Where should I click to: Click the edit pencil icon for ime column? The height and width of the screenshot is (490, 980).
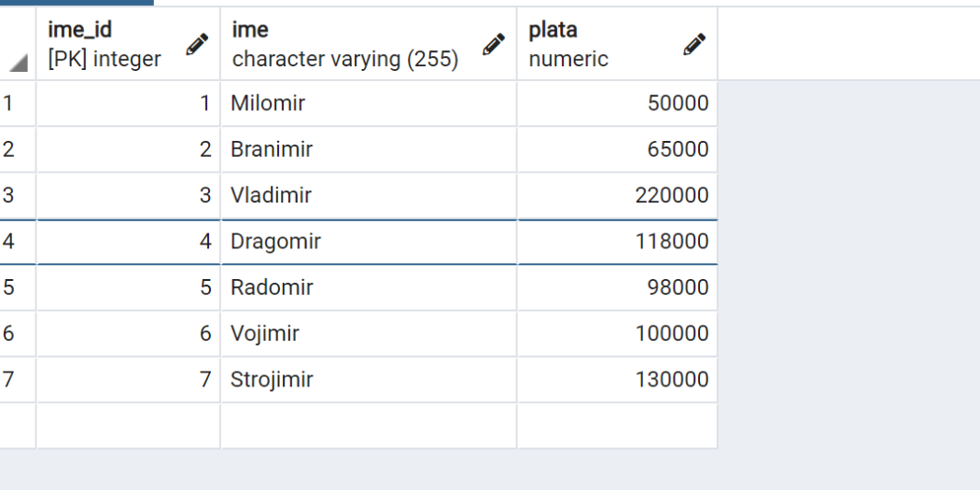[494, 44]
